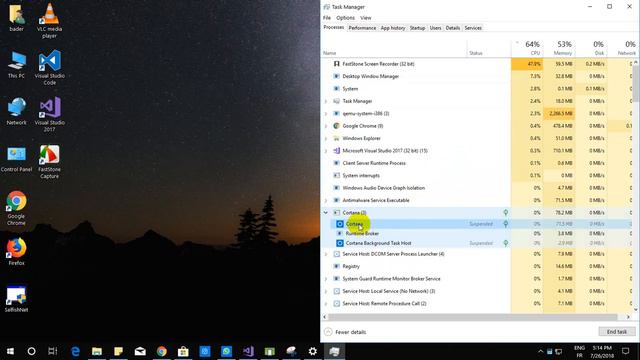Open Chrome from the taskbar
The width and height of the screenshot is (640, 360).
pos(162,351)
